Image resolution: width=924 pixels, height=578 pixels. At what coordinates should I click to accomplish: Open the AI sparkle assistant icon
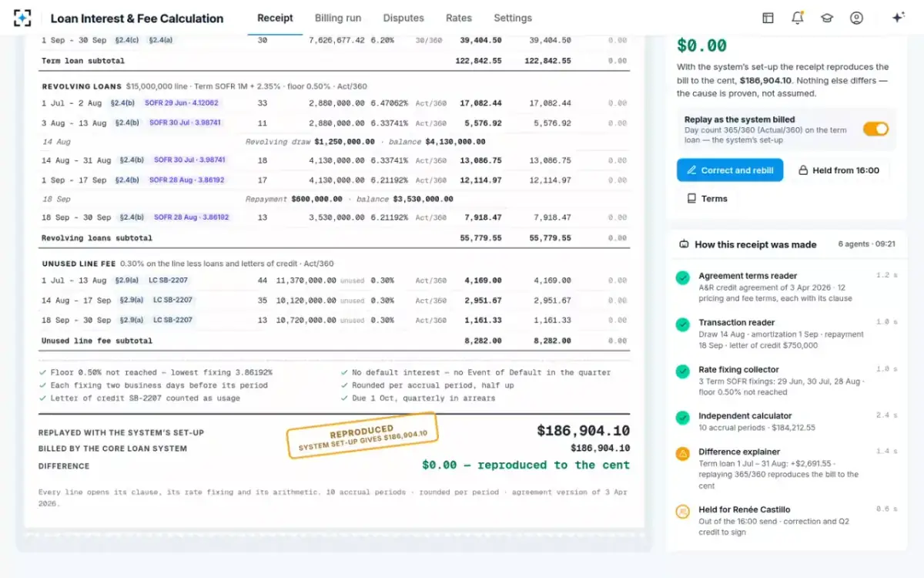(x=898, y=18)
